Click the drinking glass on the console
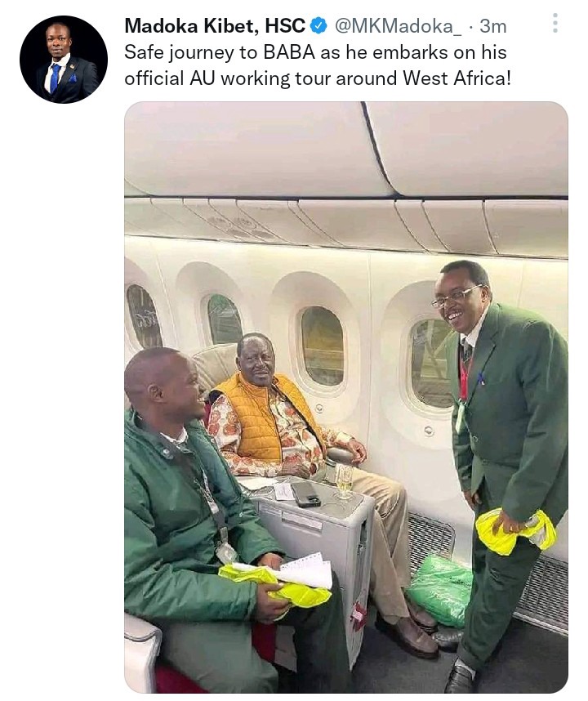The width and height of the screenshot is (588, 701). point(344,481)
